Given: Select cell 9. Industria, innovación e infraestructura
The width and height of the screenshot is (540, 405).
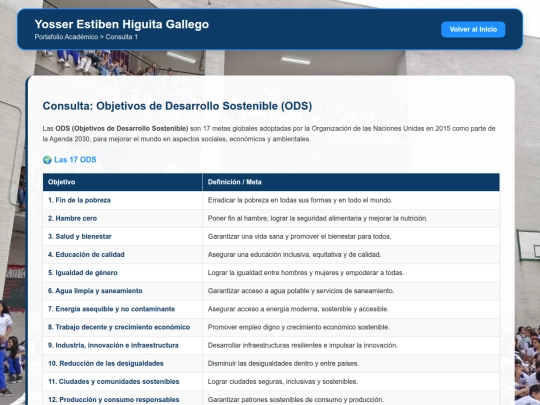Looking at the screenshot, I should (123, 345).
